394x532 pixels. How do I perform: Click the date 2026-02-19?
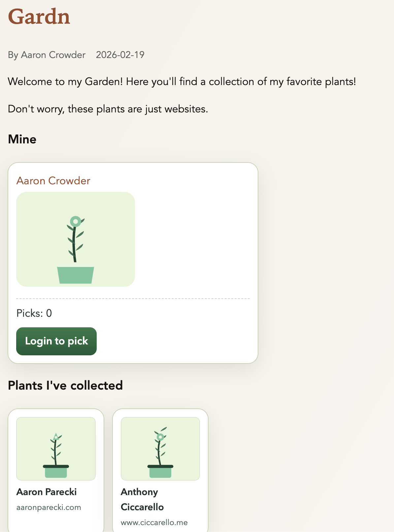(120, 55)
